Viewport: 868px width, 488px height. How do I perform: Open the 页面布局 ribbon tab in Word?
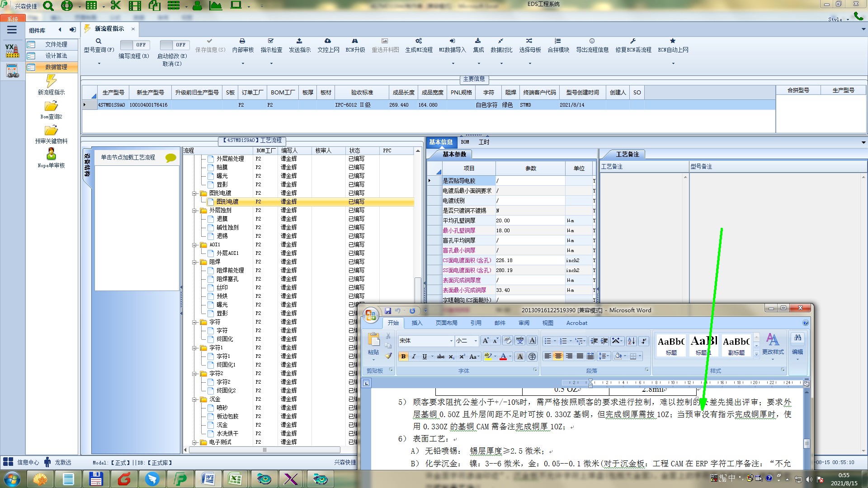pyautogui.click(x=446, y=323)
